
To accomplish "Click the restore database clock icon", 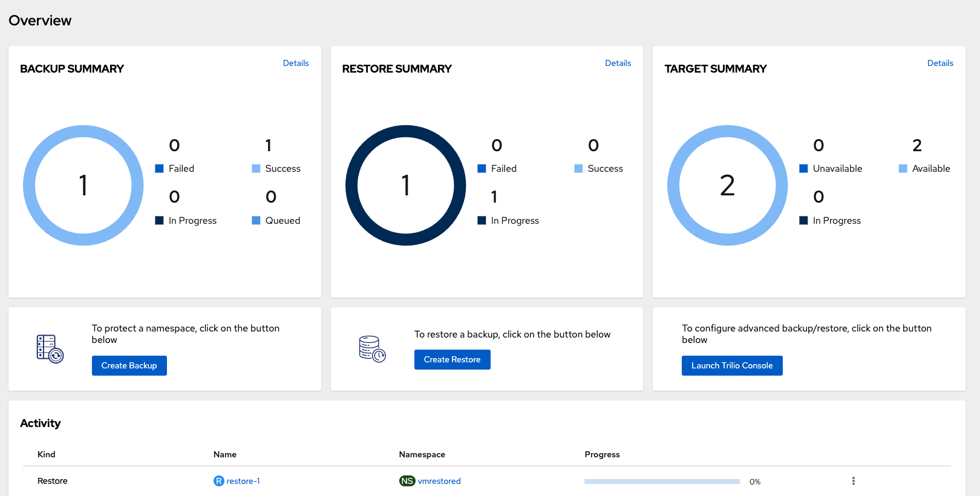I will [x=372, y=349].
